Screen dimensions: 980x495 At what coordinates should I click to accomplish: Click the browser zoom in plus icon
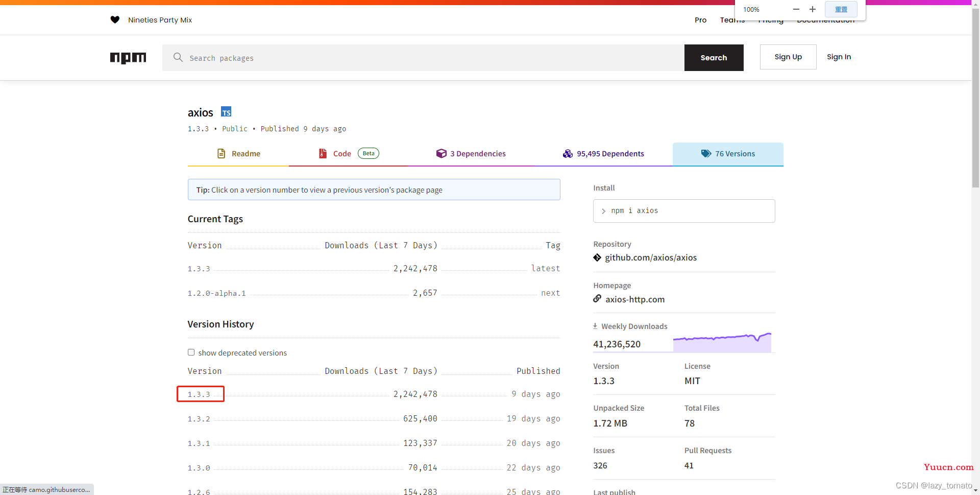(x=813, y=9)
